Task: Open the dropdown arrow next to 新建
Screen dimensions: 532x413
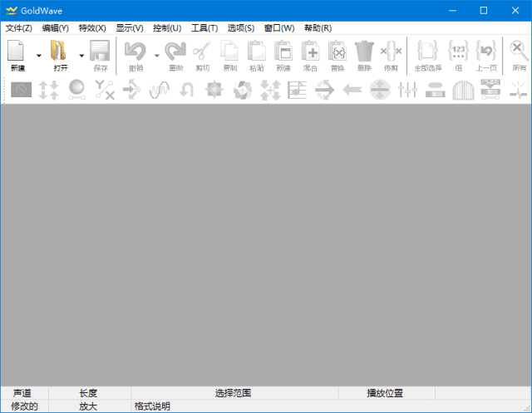Action: [x=39, y=56]
